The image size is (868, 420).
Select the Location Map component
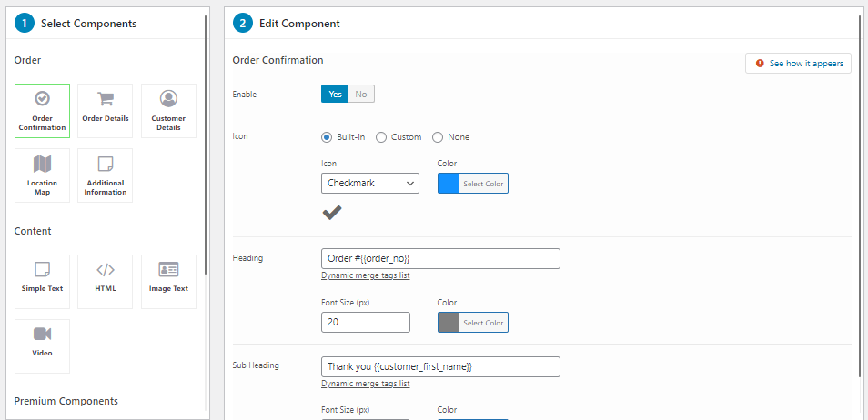coord(42,175)
